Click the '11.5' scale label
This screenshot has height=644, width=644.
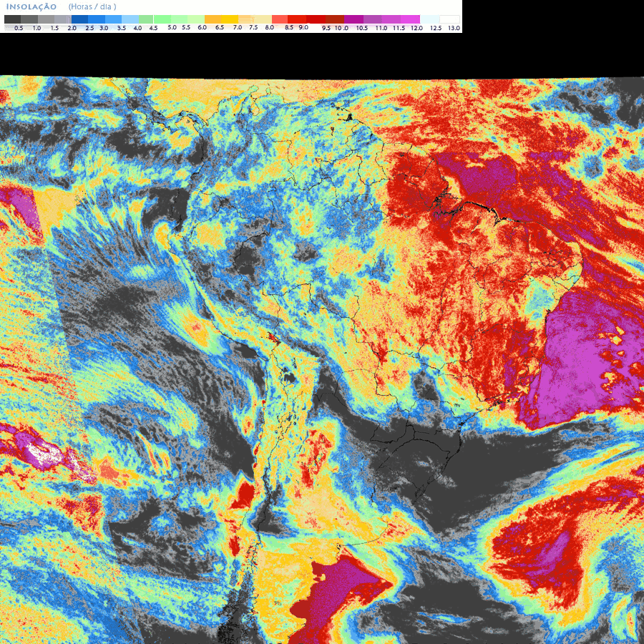pos(399,29)
